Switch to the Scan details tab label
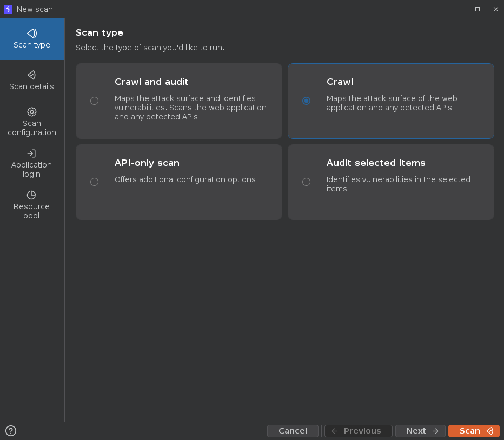This screenshot has width=504, height=440. [32, 86]
